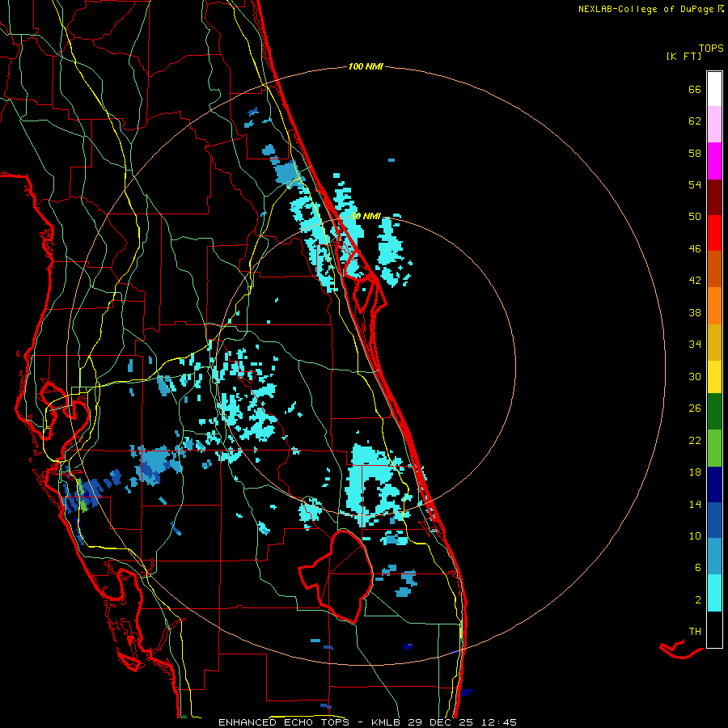Click the 'TOPS' legend heading

(711, 48)
